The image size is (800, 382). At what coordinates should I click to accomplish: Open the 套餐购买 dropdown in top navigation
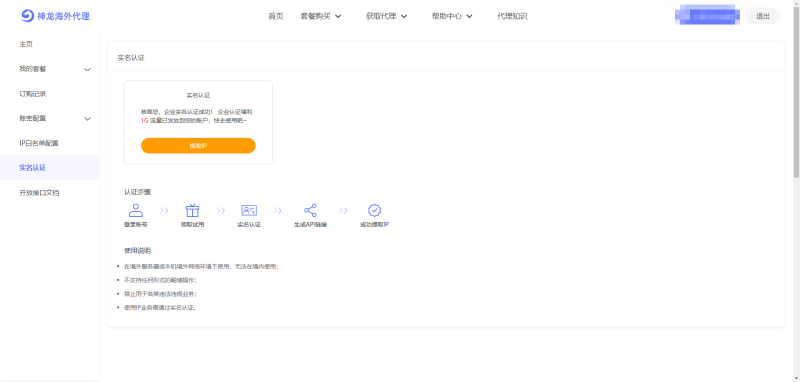tap(321, 16)
